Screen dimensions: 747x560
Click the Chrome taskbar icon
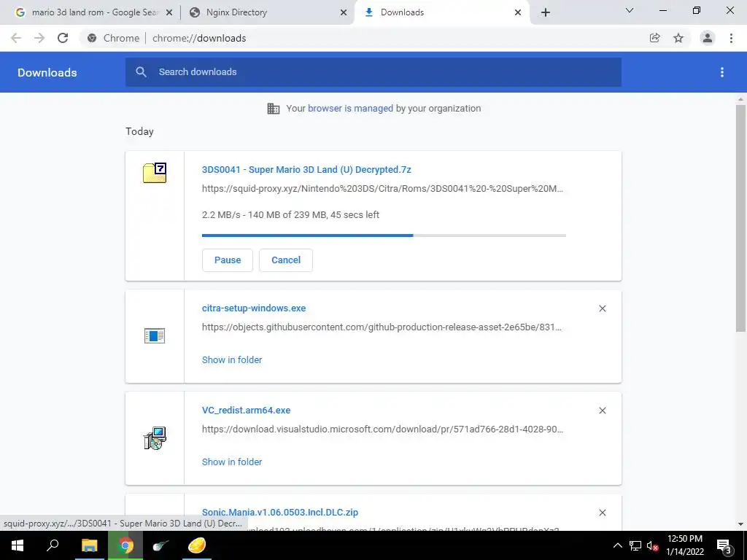pos(125,545)
